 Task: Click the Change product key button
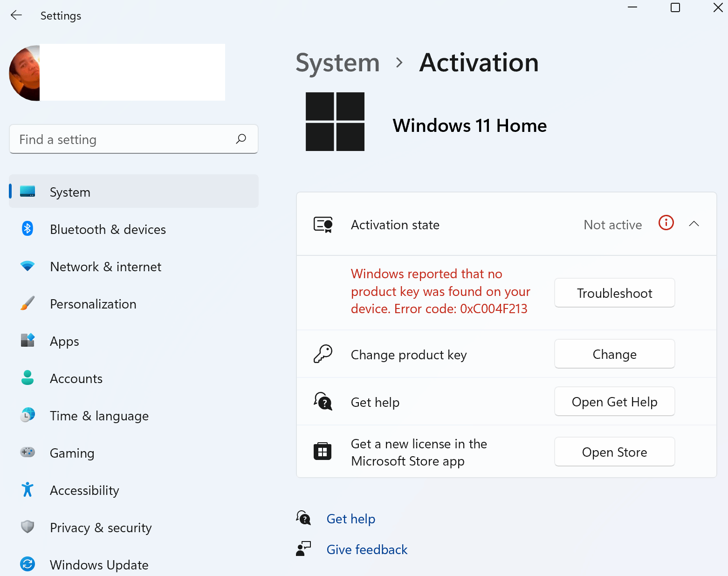pyautogui.click(x=615, y=354)
